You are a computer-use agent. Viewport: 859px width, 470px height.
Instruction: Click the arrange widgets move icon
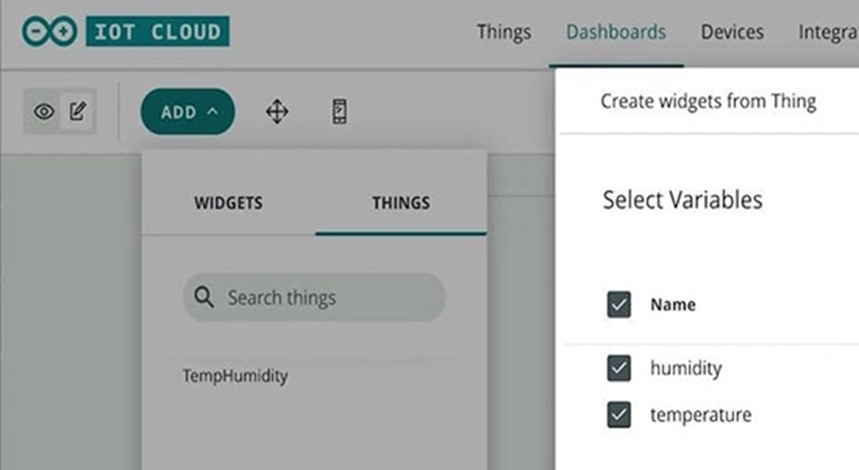[x=277, y=112]
